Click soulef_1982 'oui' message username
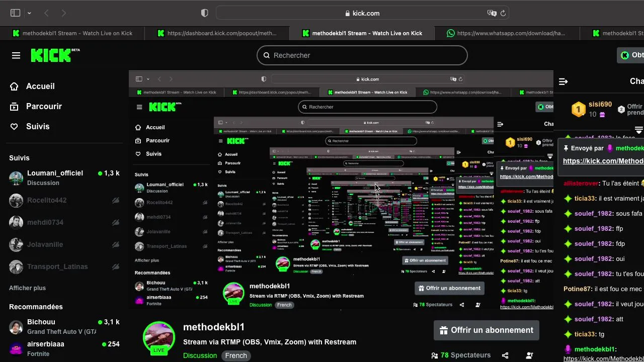644x362 pixels. click(593, 259)
